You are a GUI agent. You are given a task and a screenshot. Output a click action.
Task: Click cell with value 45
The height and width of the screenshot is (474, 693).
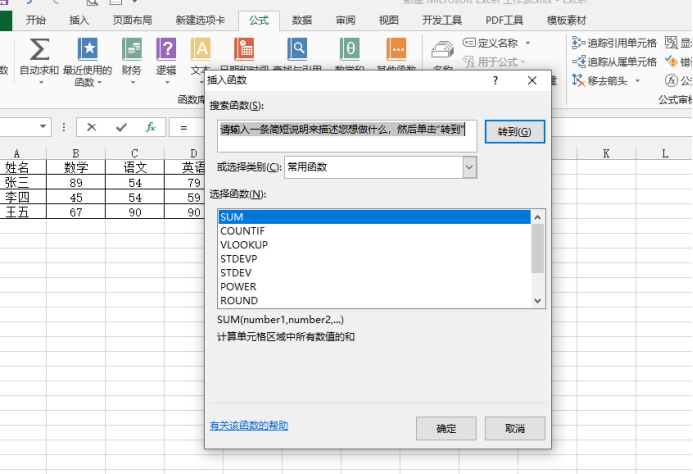[76, 197]
